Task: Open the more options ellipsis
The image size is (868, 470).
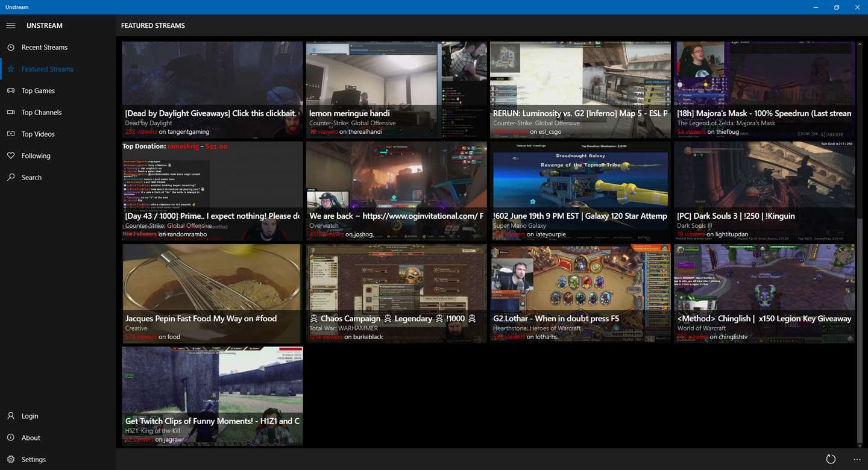Action: pos(857,459)
